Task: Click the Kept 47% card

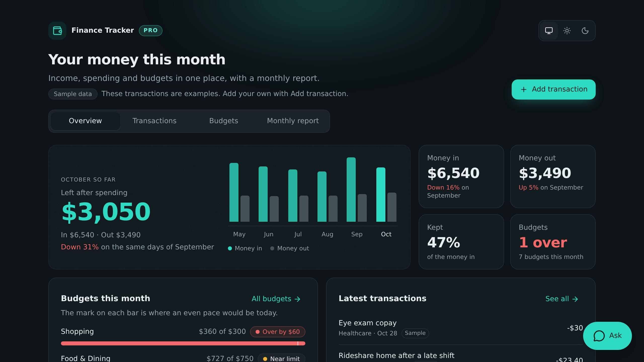Action: [461, 242]
